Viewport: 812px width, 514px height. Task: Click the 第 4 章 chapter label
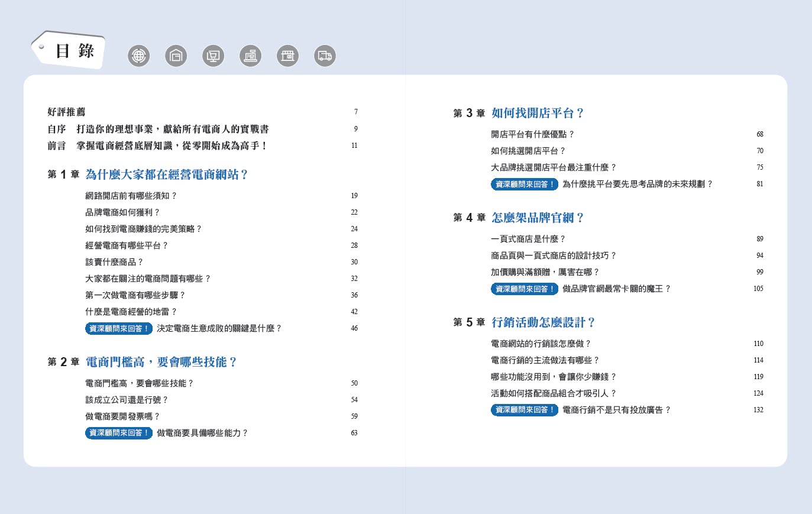tap(469, 218)
